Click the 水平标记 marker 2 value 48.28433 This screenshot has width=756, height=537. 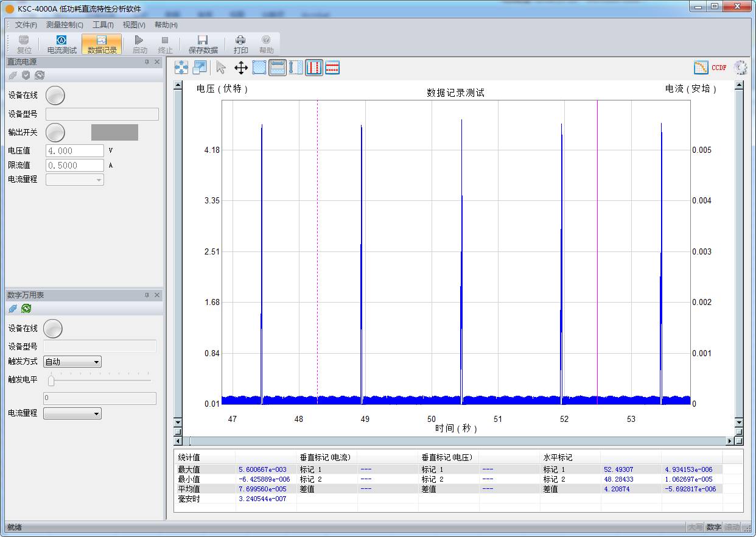(618, 479)
